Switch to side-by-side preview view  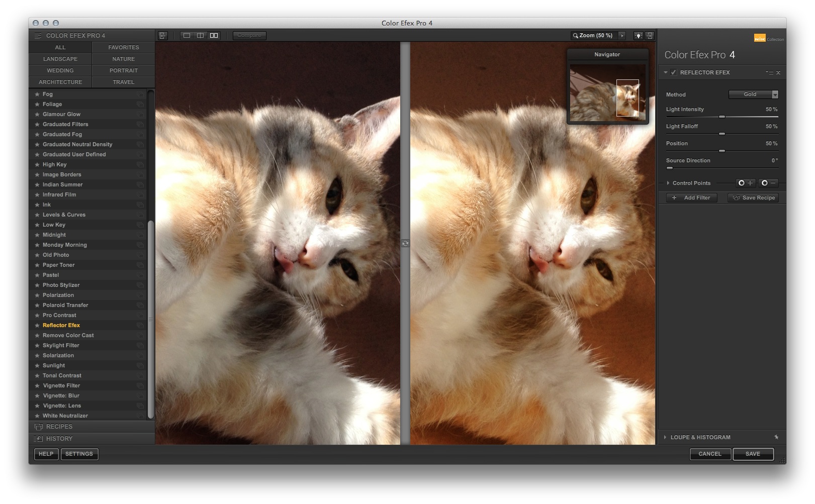[x=214, y=36]
